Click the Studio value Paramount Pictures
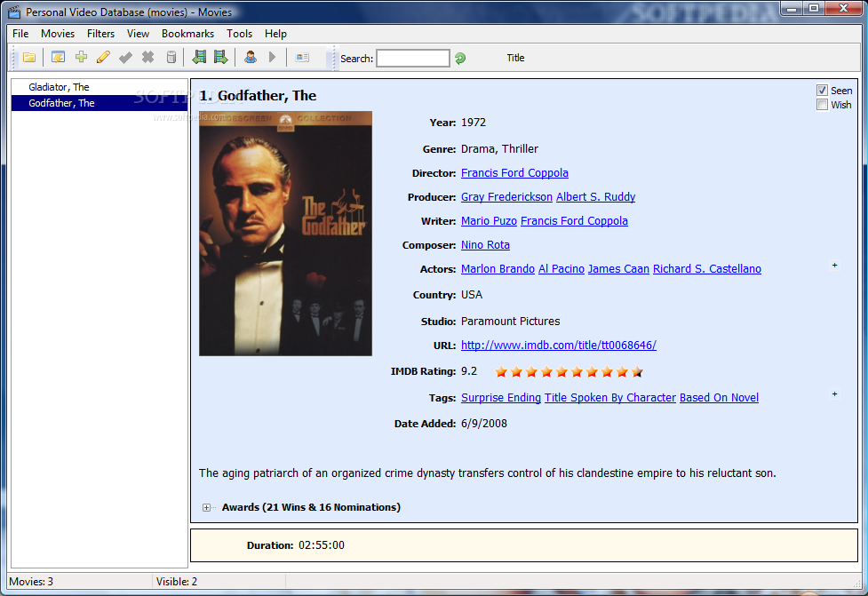 coord(510,322)
